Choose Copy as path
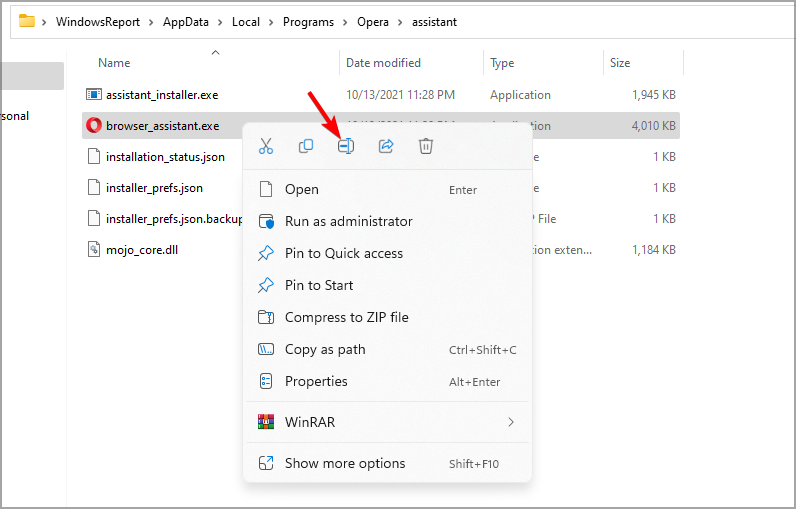The height and width of the screenshot is (509, 796). [387, 349]
